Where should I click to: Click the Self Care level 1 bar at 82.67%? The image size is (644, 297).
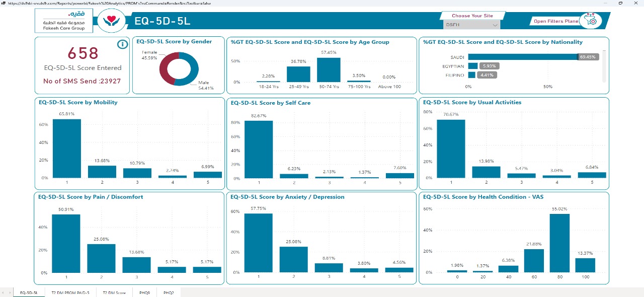259,150
